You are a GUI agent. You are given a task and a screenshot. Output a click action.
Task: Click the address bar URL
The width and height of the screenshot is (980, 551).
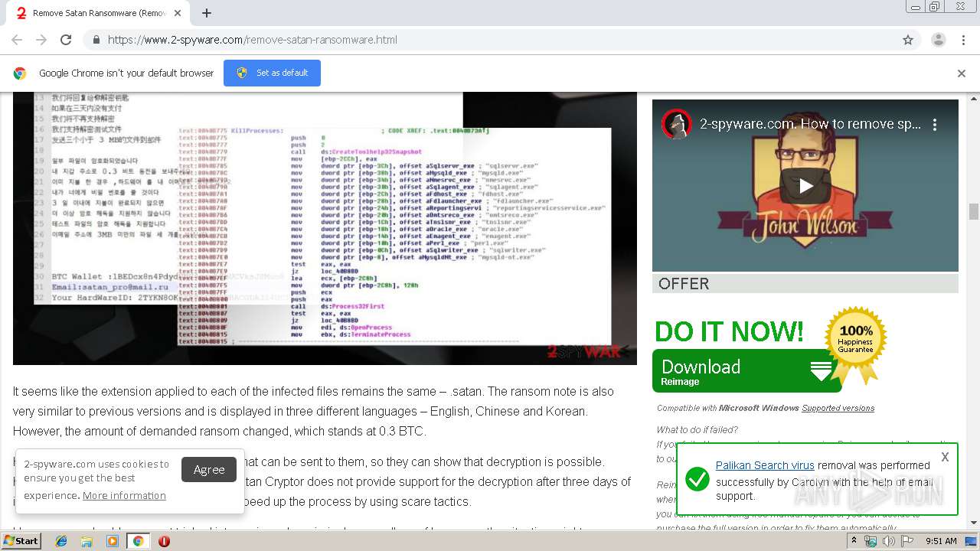[x=252, y=40]
